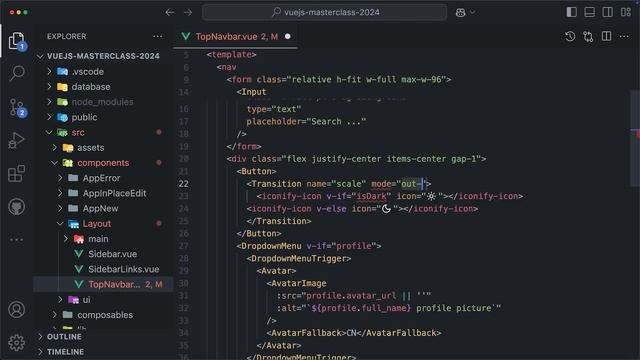Open the Search view in activity bar
The image size is (640, 360).
pos(16,73)
